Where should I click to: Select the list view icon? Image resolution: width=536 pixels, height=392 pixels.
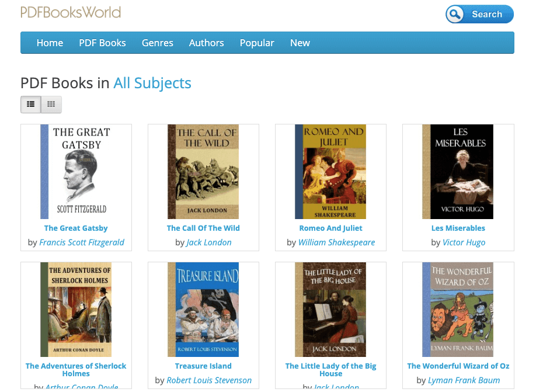(x=30, y=104)
